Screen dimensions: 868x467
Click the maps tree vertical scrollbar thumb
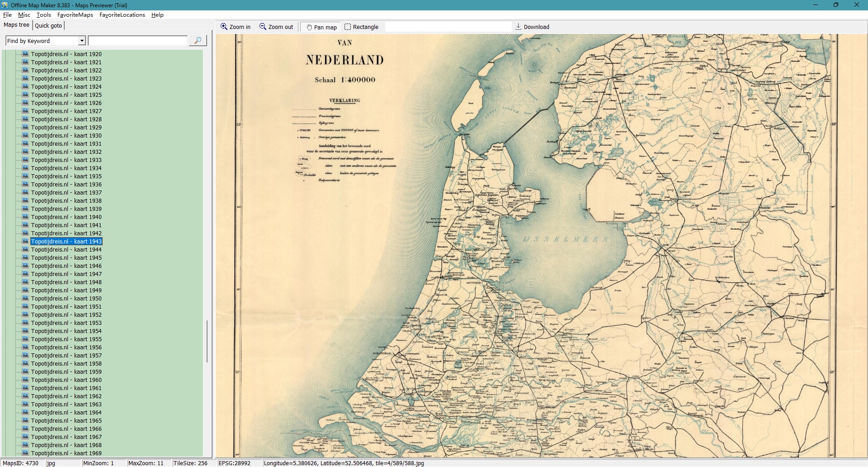point(207,342)
